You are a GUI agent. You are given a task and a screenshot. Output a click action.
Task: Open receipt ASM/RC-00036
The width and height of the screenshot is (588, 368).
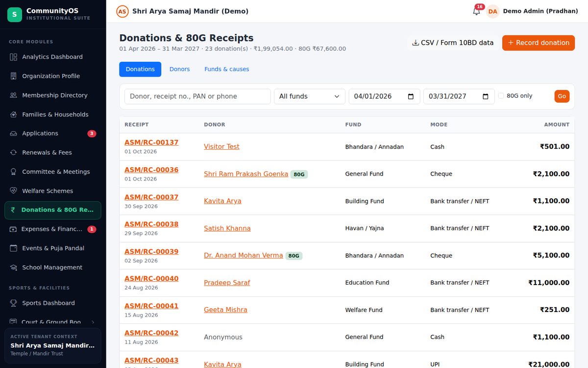click(x=151, y=170)
